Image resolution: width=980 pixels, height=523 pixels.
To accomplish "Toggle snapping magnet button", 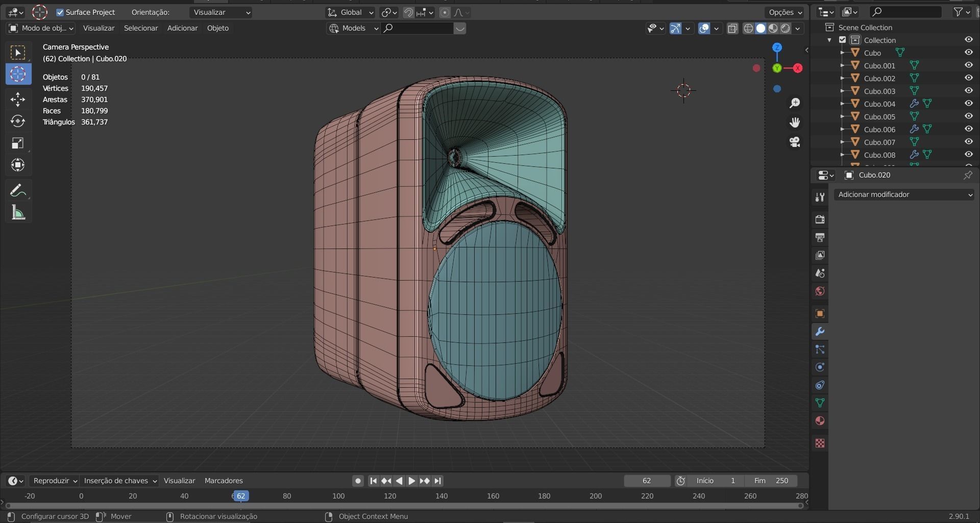I will (x=408, y=12).
